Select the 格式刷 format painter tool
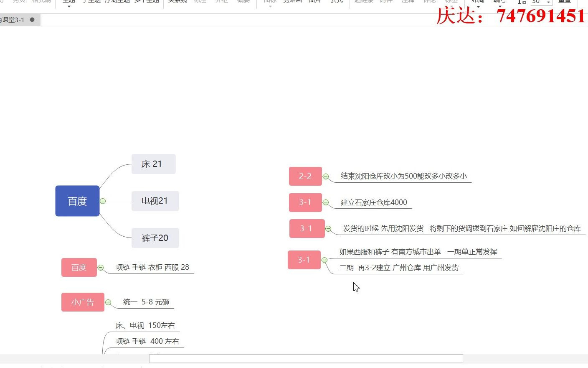The width and height of the screenshot is (588, 368). coord(41,1)
